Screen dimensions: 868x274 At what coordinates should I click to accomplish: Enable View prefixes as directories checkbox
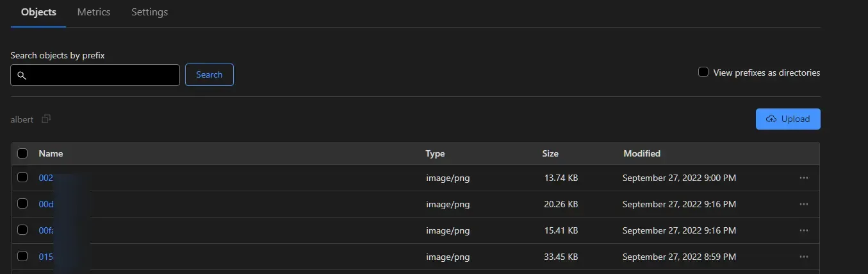(x=703, y=73)
